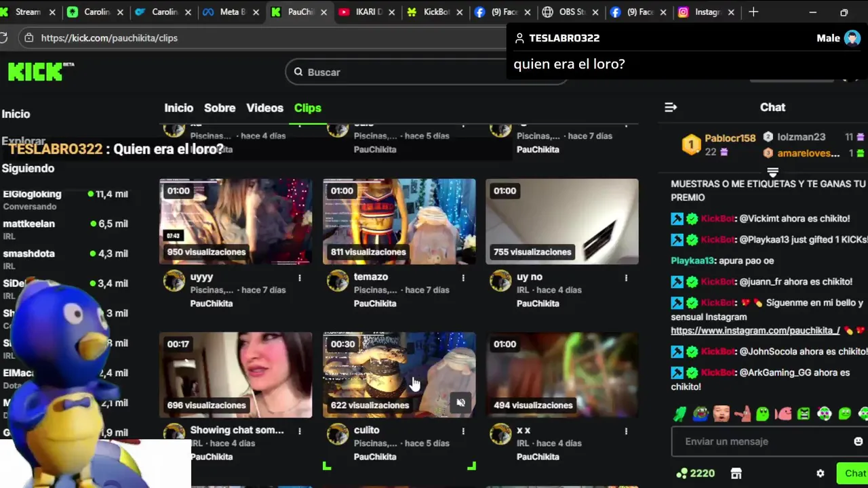
Task: Switch to the OBS St browser tab
Action: [x=572, y=12]
